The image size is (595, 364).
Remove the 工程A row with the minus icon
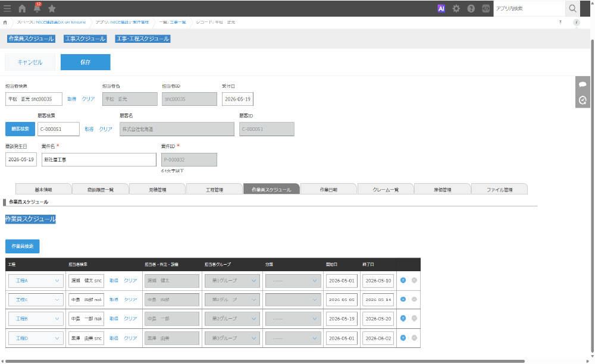pos(414,280)
